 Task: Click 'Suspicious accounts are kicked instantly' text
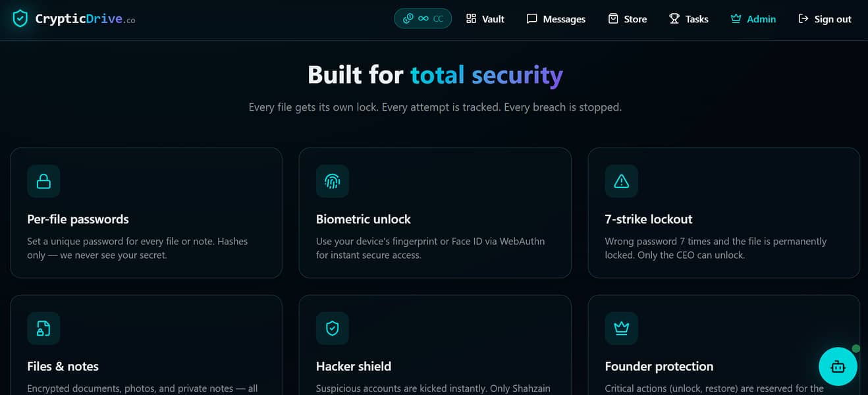433,388
